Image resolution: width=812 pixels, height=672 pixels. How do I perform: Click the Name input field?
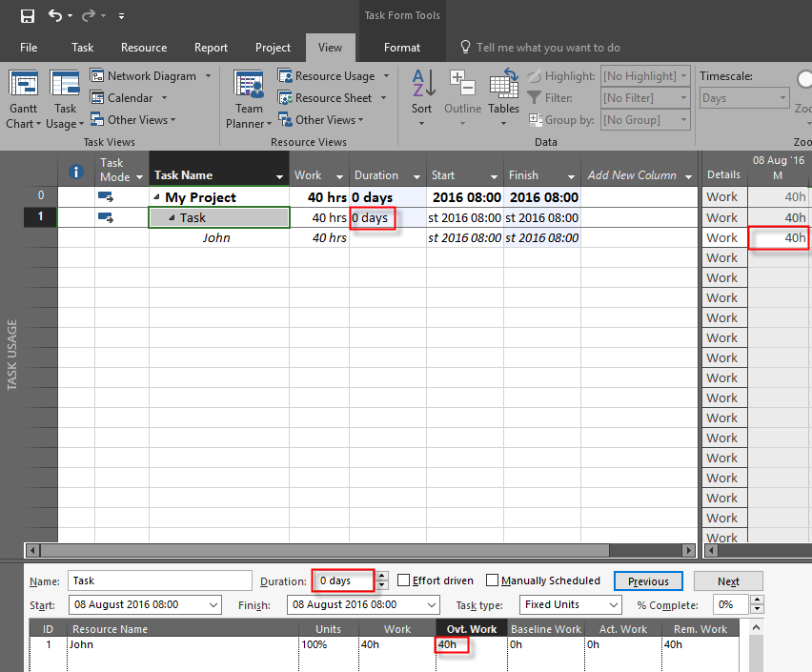160,580
